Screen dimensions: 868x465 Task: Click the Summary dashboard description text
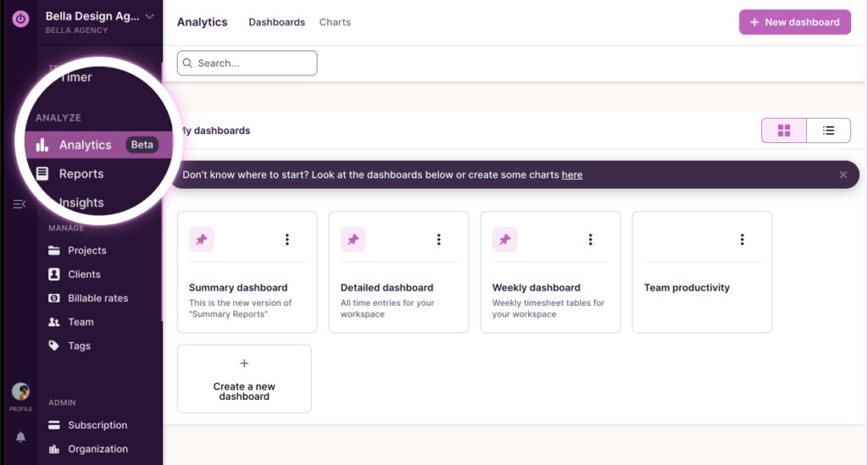tap(240, 308)
